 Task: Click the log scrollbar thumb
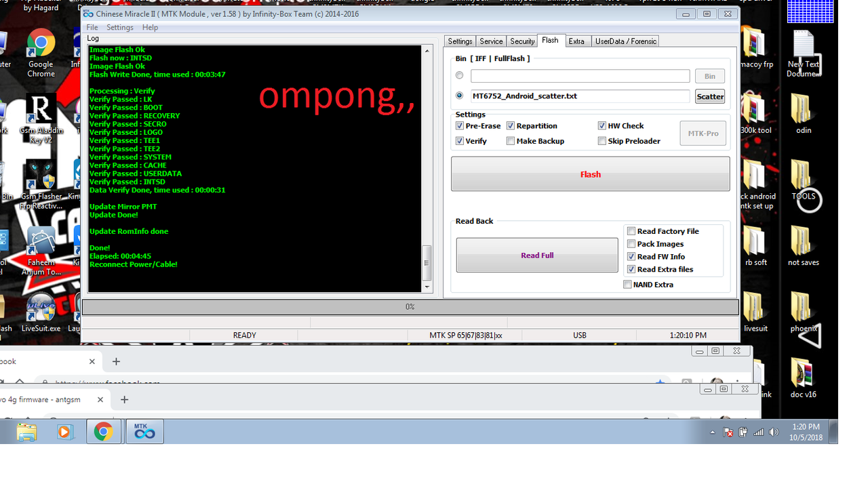(427, 262)
